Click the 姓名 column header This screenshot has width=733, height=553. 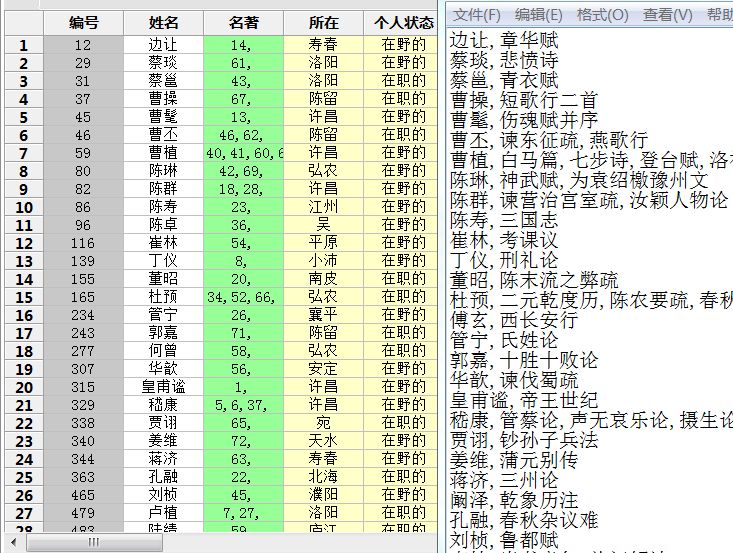click(x=164, y=22)
